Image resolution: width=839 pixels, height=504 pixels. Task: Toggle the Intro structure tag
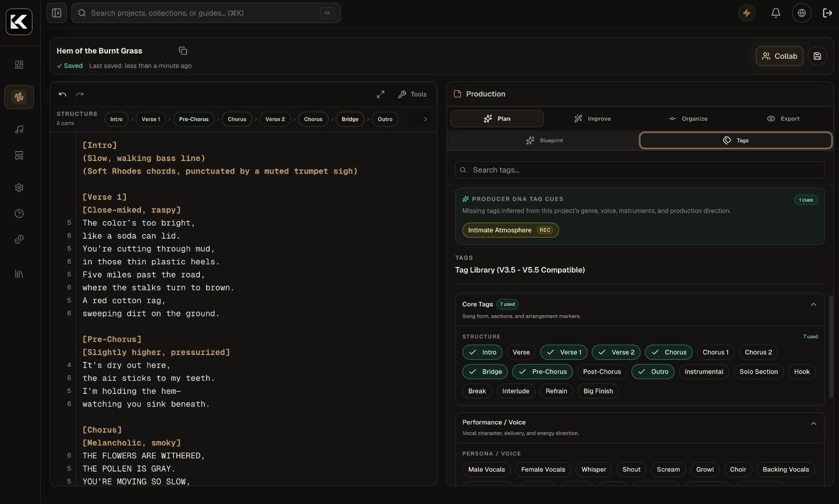pos(482,352)
